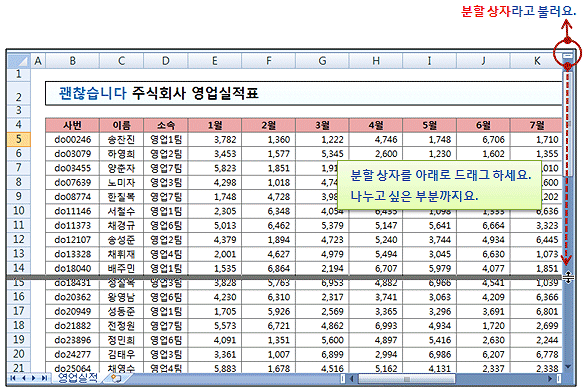Click the 소속 header cell
Screen dimensions: 584x391
coord(166,125)
